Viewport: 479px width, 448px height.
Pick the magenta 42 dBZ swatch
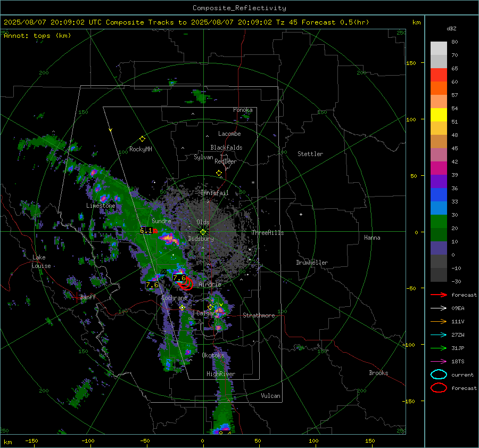439,168
